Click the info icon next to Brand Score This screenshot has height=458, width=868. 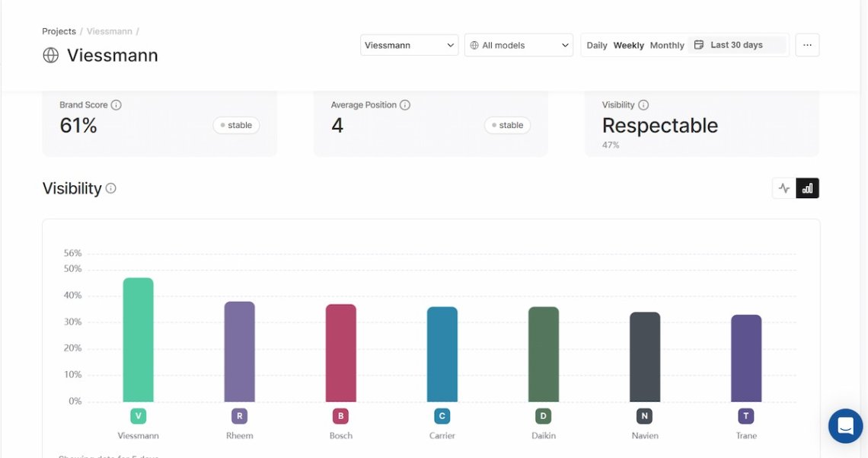[x=116, y=104]
